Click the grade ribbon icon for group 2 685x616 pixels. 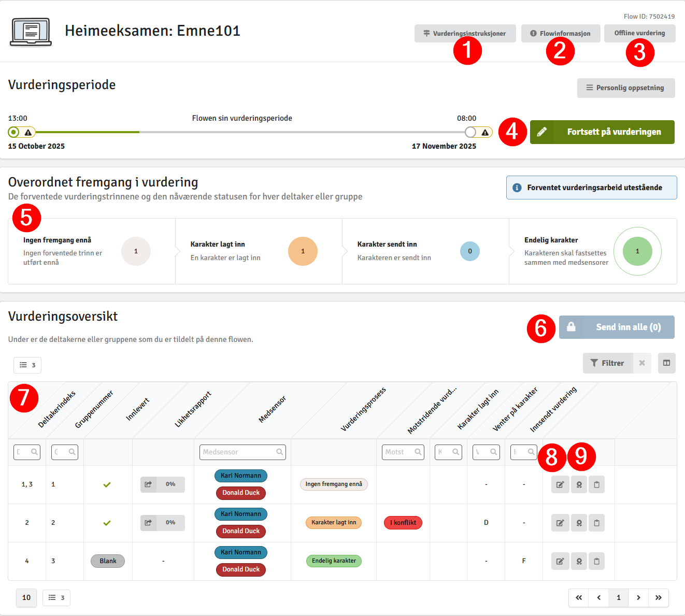(x=579, y=523)
